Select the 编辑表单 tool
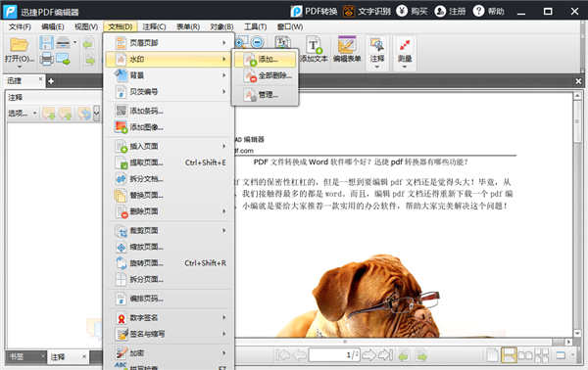588x370 pixels. click(x=347, y=49)
